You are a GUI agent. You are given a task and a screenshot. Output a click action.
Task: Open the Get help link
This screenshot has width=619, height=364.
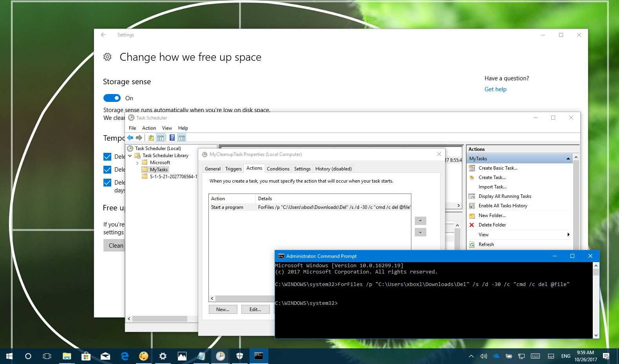[x=495, y=89]
